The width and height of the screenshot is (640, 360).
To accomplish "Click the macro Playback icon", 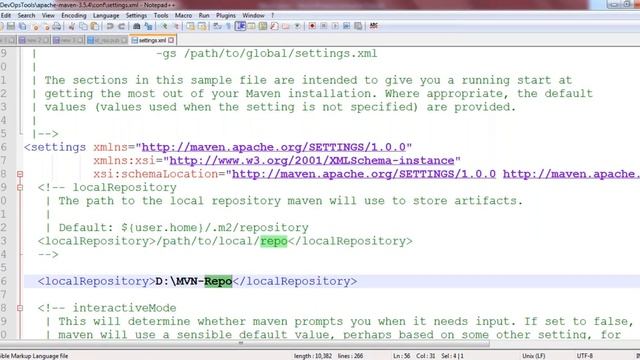I will (x=335, y=26).
